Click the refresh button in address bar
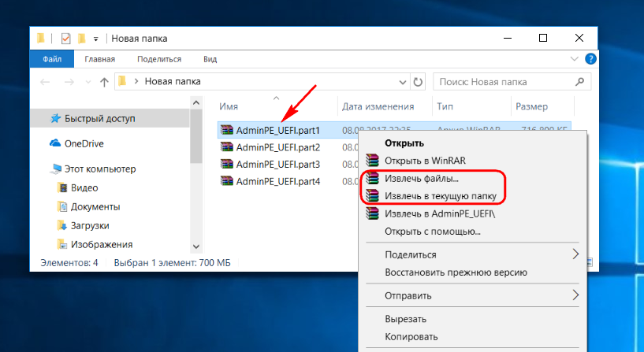Screen dimensions: 644x352 point(419,81)
